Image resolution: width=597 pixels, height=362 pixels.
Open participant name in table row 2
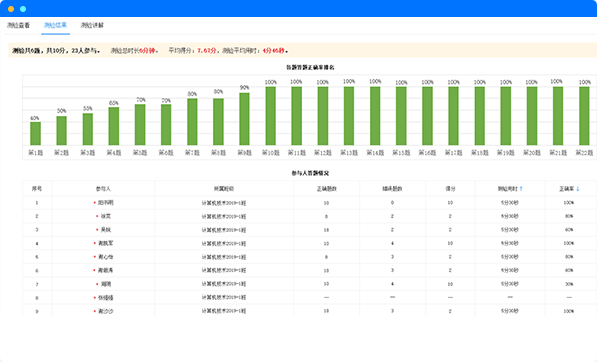click(105, 216)
